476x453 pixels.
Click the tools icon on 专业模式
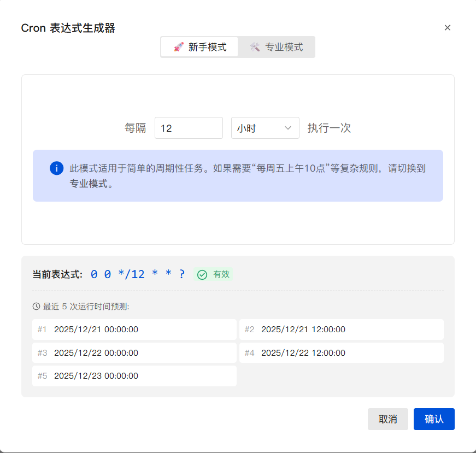click(255, 47)
